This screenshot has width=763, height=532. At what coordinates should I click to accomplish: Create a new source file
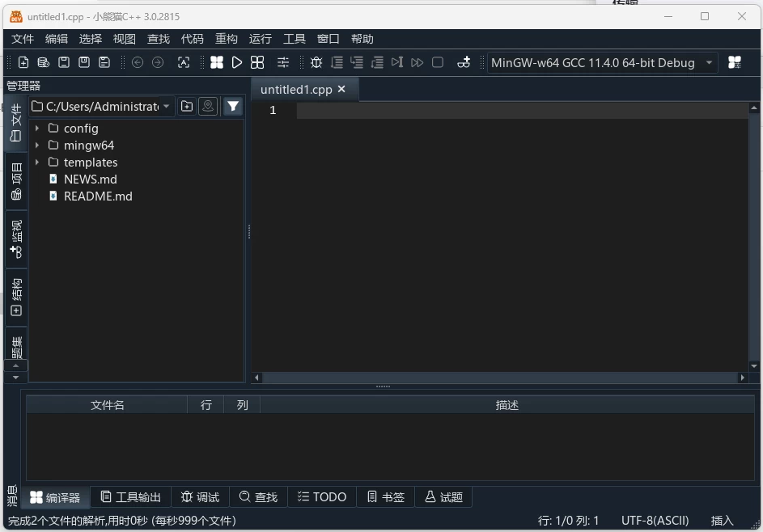(x=23, y=62)
